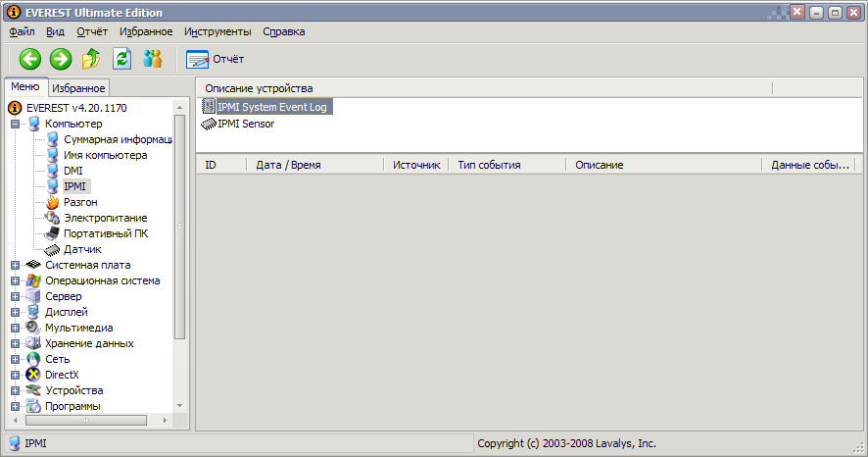Expand the Мультимедиа node
This screenshot has width=868, height=457.
click(16, 328)
